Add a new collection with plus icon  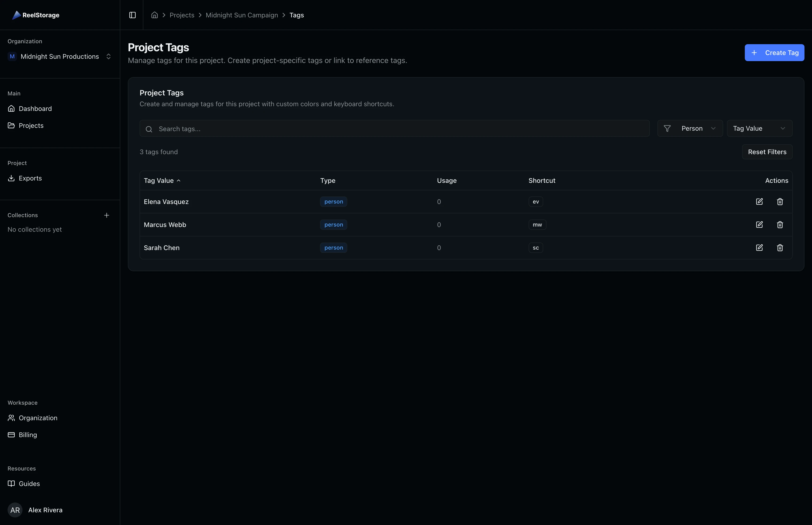coord(107,215)
